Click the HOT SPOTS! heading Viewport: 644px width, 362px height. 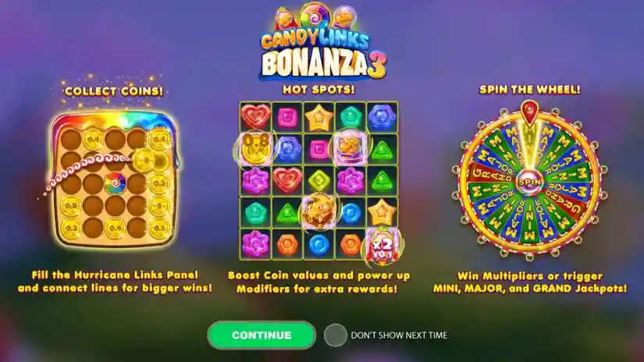click(318, 90)
